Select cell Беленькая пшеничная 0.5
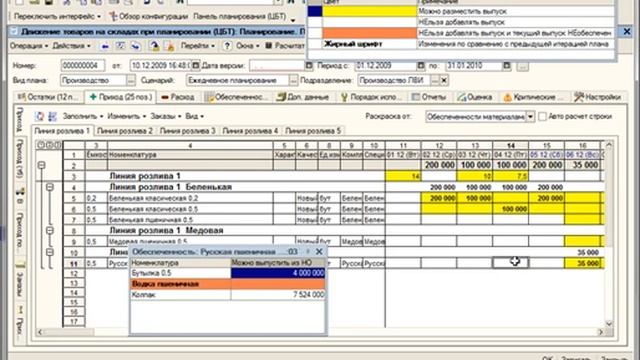The height and width of the screenshot is (360, 640). (x=190, y=220)
